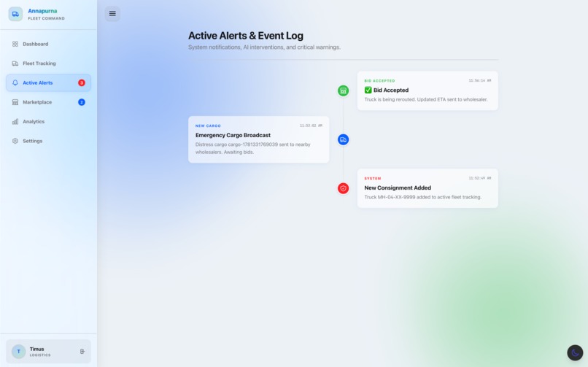Click the 'Active Alerts & Event Log' heading

coord(246,36)
